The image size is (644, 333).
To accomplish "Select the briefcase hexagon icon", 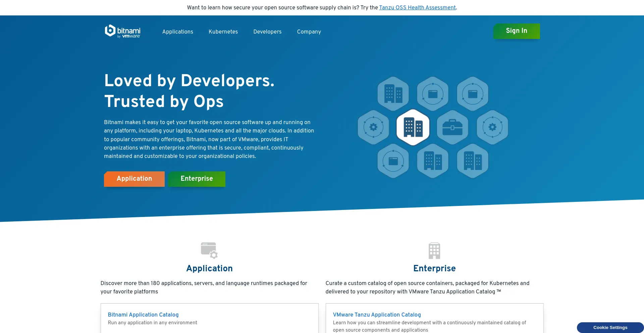I will 452,127.
